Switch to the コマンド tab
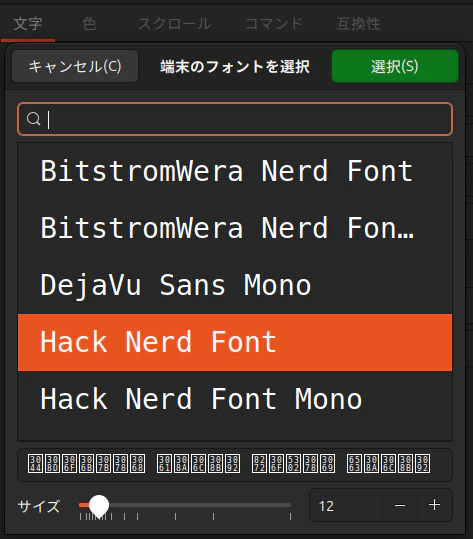473x539 pixels. (274, 24)
